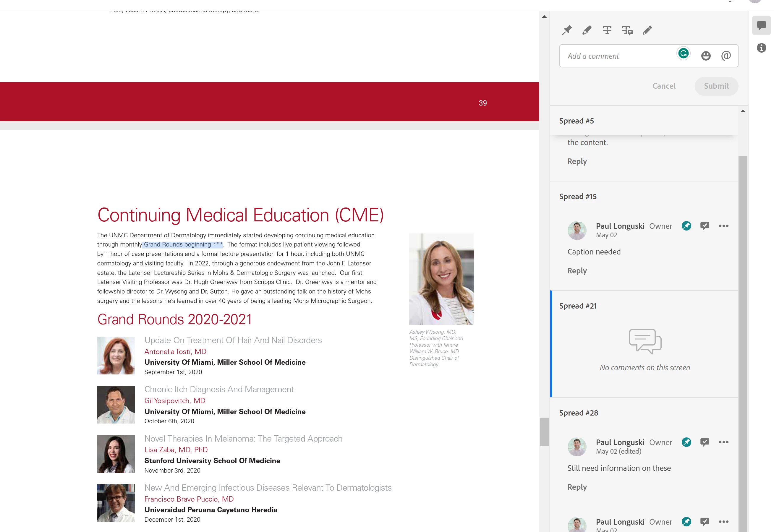Viewport: 774px width, 532px height.
Task: Select the strikethrough text tool
Action: coord(607,30)
